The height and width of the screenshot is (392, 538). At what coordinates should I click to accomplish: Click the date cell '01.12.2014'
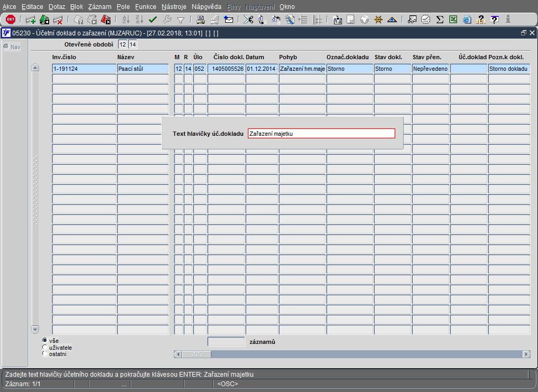pos(262,69)
